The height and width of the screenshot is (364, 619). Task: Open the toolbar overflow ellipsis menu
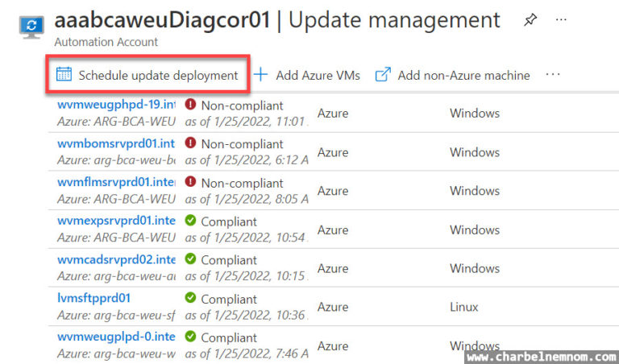tap(553, 74)
